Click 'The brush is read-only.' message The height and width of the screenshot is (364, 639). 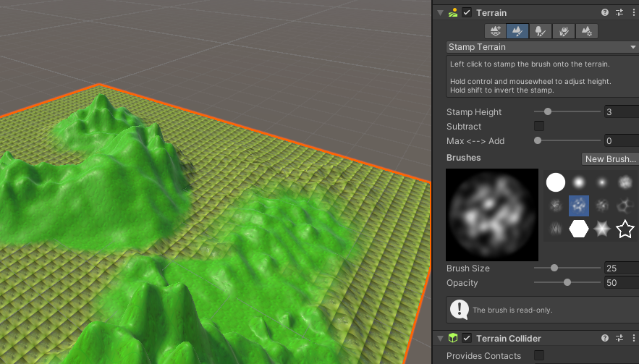coord(512,310)
